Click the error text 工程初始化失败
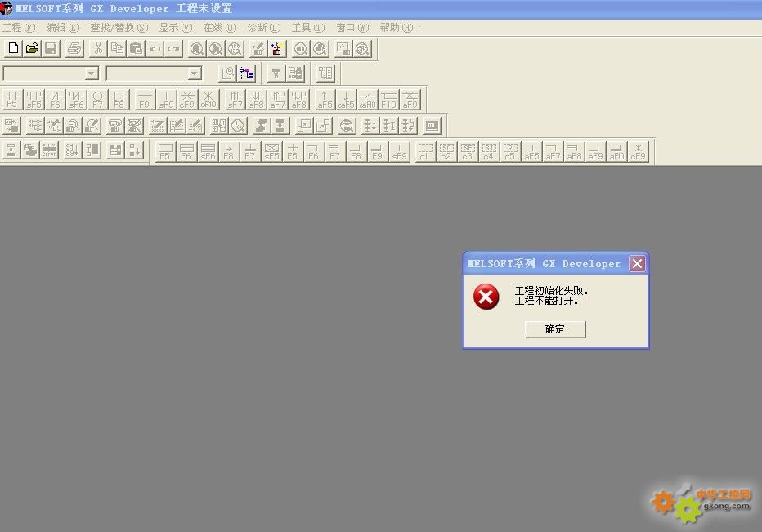762x532 pixels. pyautogui.click(x=551, y=291)
